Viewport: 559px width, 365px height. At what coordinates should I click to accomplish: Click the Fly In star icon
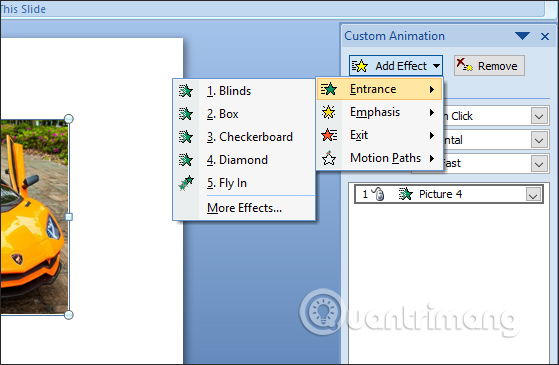coord(186,183)
